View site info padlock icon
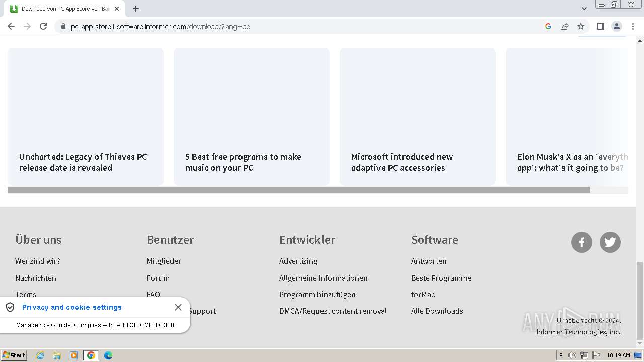The image size is (644, 362). click(x=63, y=27)
